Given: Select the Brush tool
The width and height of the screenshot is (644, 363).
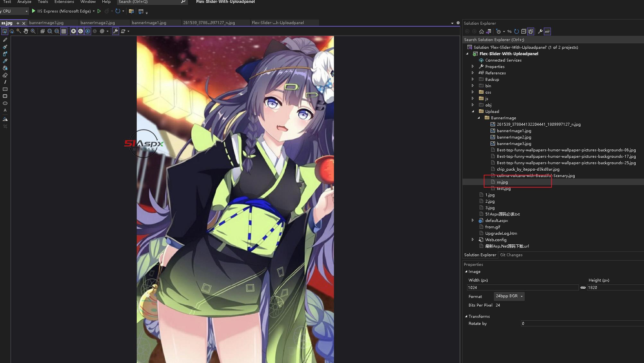Looking at the screenshot, I should click(x=5, y=47).
